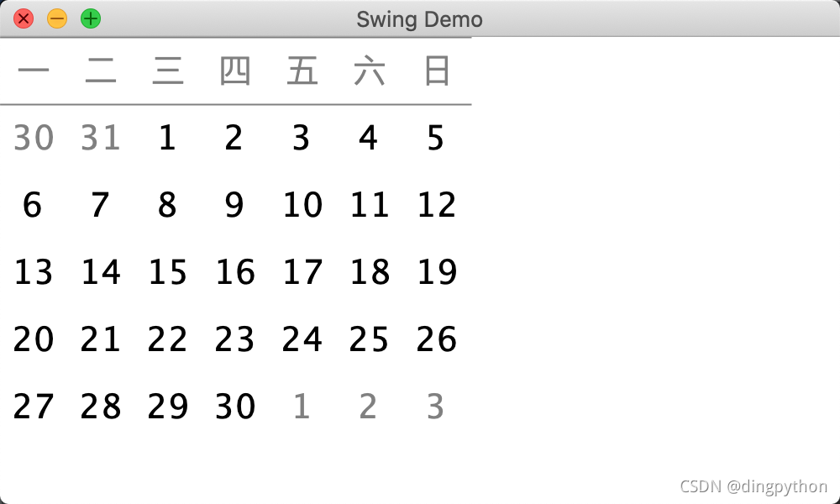
Task: Pick date 24 in the calendar
Action: point(302,339)
